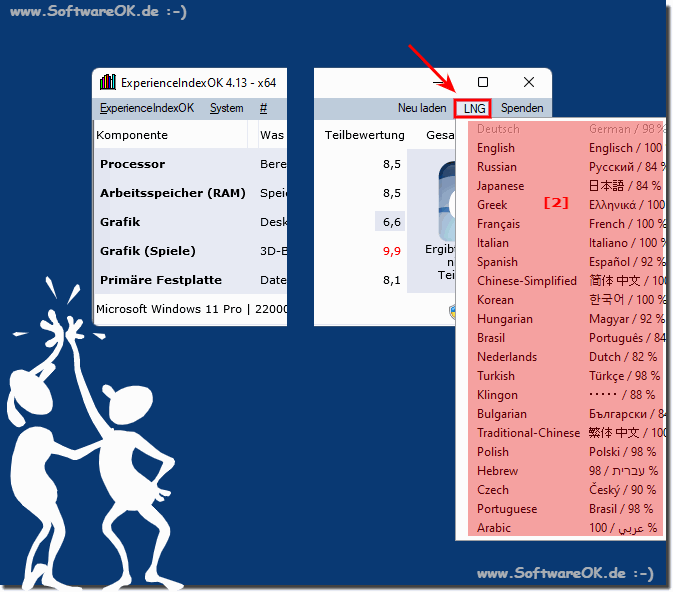Pick Brasil from the language list
Image resolution: width=673 pixels, height=592 pixels.
pyautogui.click(x=567, y=338)
